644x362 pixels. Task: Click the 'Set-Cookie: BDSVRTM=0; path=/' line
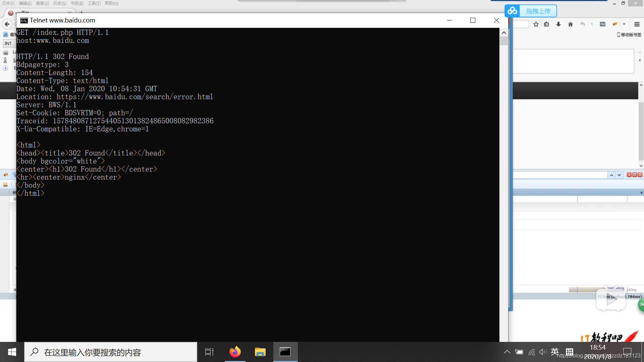click(75, 113)
